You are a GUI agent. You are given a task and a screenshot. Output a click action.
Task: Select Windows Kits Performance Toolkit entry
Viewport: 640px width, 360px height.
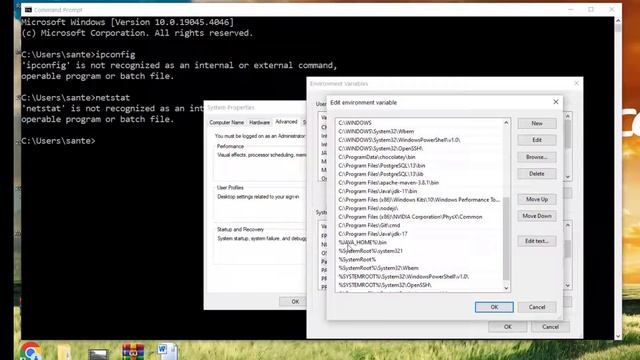coord(419,200)
